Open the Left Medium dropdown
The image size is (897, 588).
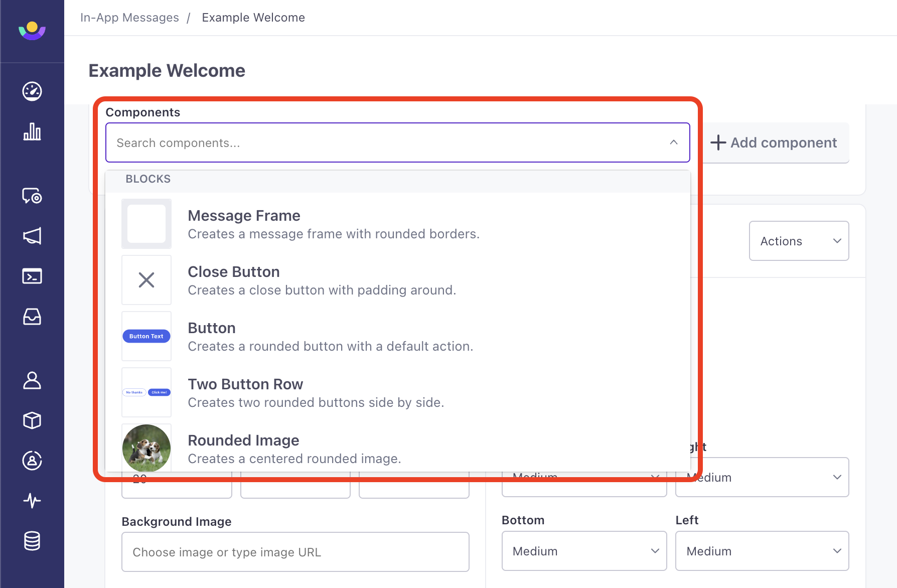762,551
